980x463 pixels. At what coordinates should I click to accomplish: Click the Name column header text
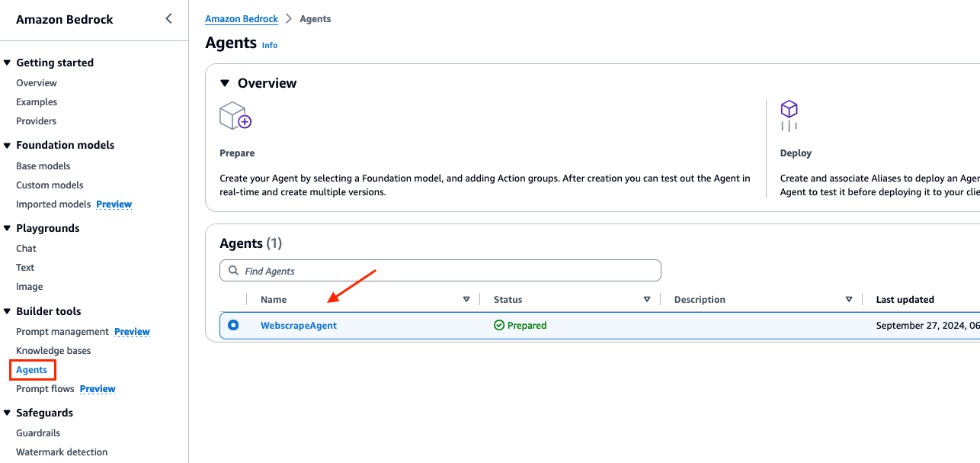point(274,300)
